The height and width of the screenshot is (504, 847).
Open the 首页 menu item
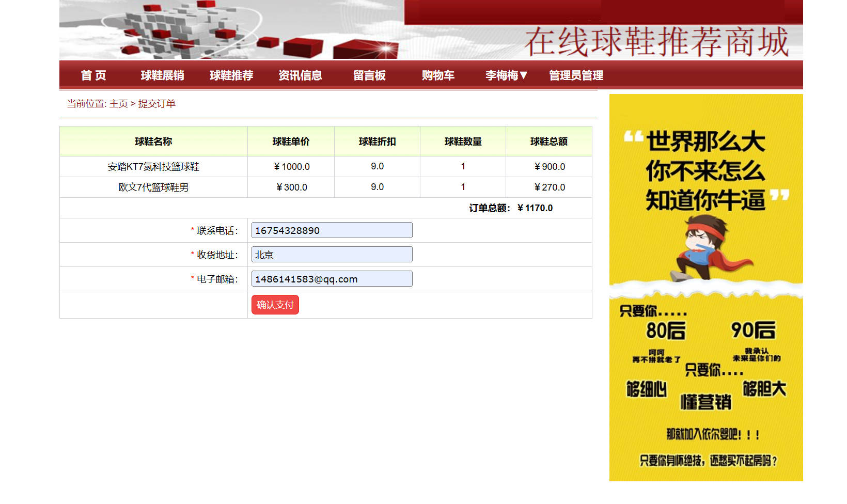coord(93,75)
